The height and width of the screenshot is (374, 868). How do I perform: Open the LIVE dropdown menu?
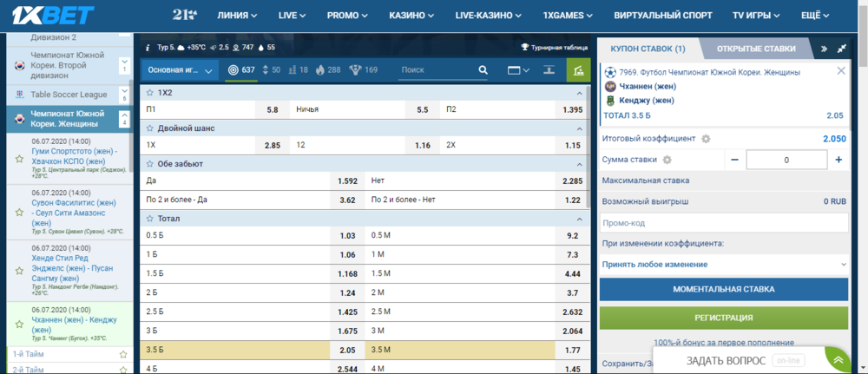292,16
